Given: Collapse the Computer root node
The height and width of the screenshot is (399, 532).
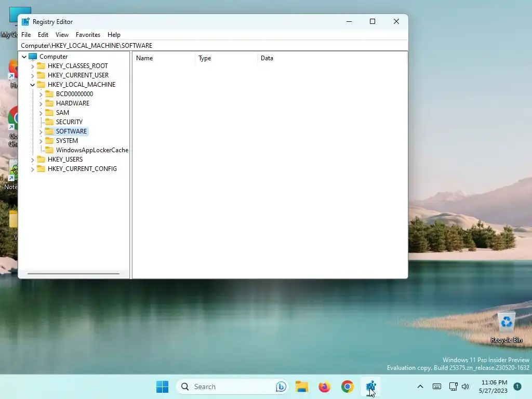Looking at the screenshot, I should [24, 57].
